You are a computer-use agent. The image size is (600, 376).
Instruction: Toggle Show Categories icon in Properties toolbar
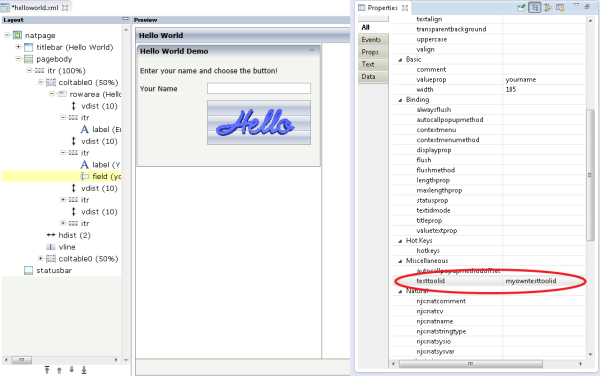535,7
